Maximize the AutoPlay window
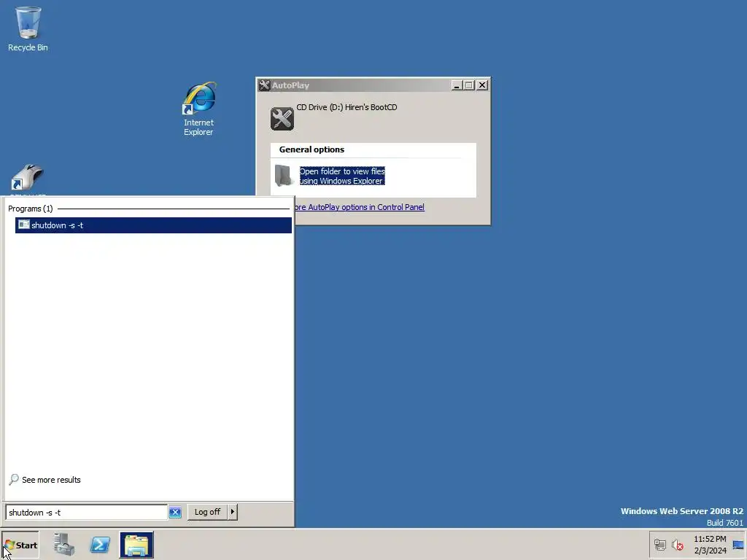Viewport: 747px width, 560px height. (469, 85)
